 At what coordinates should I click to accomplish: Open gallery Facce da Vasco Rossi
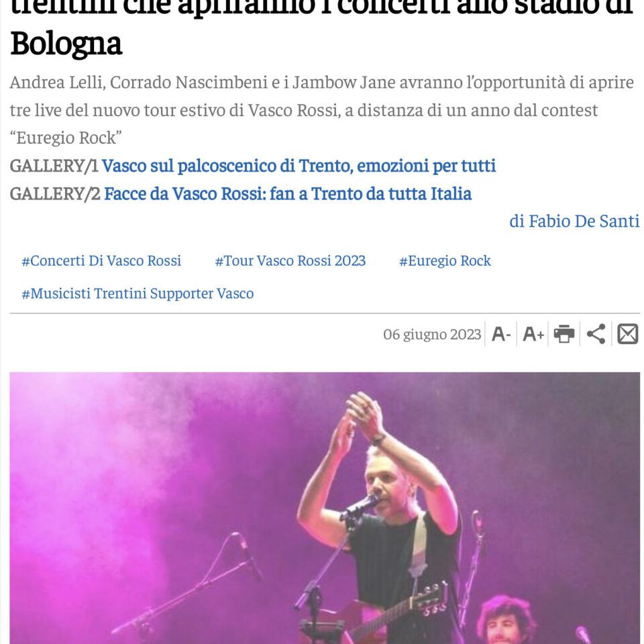pyautogui.click(x=288, y=194)
